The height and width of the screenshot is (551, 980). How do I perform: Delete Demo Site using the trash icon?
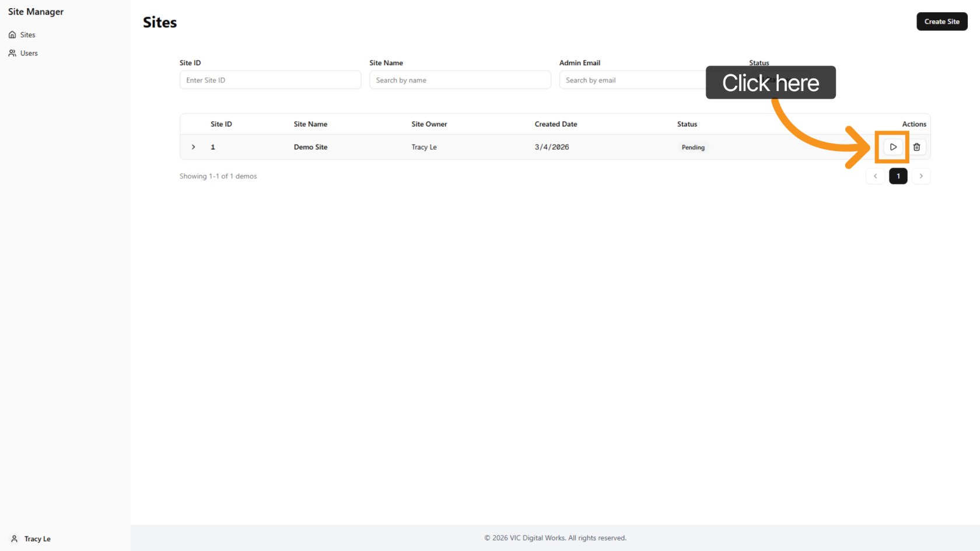click(916, 147)
